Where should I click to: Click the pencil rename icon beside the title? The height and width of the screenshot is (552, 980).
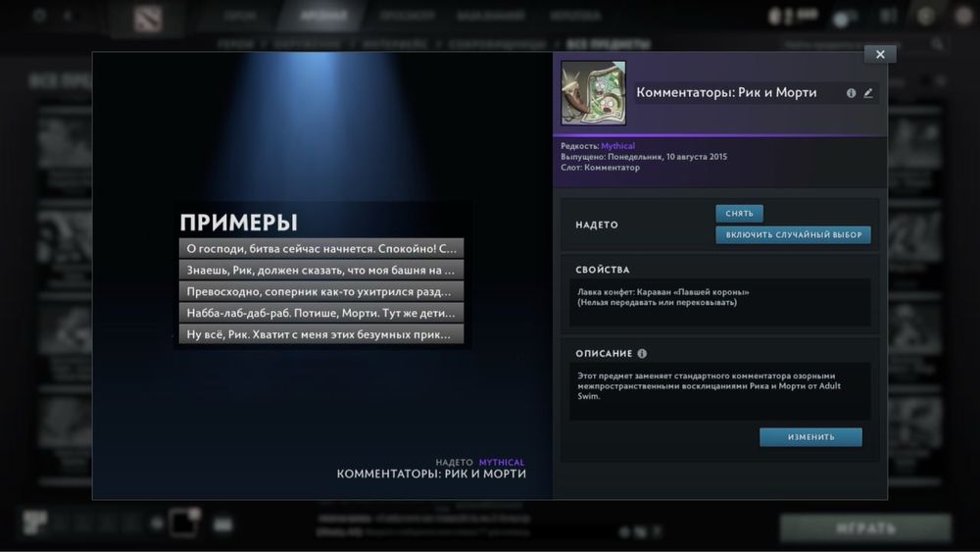(x=868, y=93)
